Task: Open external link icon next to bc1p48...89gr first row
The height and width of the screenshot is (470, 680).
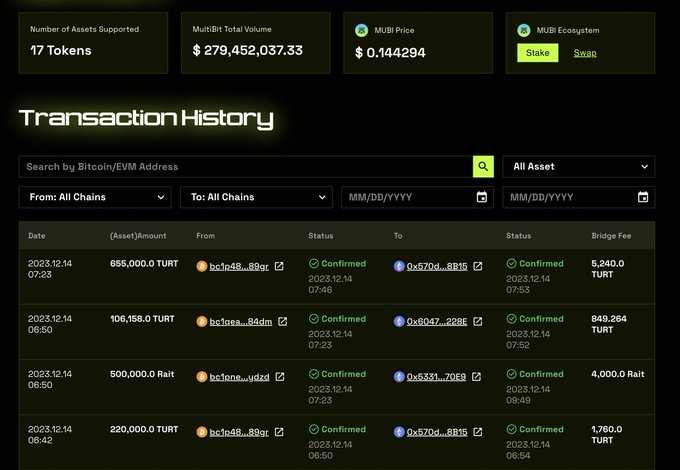Action: tap(279, 266)
